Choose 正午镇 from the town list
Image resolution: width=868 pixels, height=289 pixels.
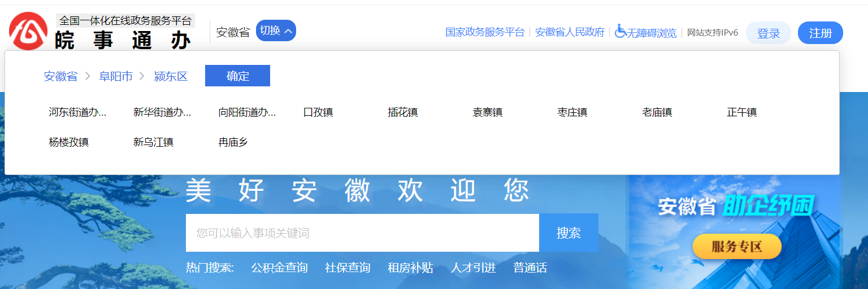(742, 112)
